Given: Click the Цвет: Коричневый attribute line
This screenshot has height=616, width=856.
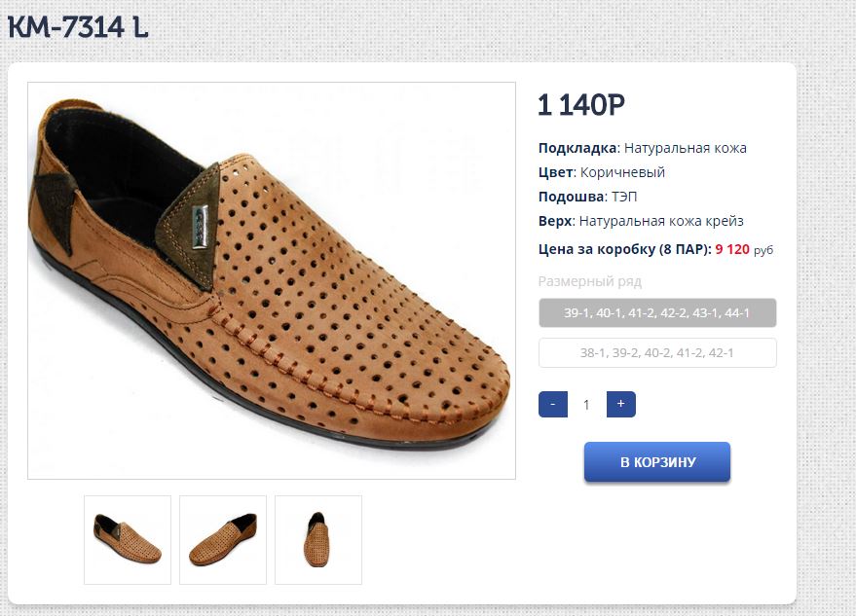Looking at the screenshot, I should (x=601, y=172).
